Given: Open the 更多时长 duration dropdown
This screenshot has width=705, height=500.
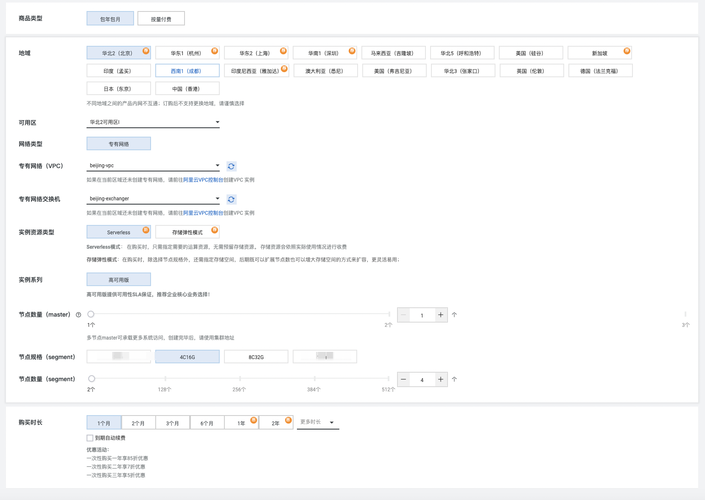Looking at the screenshot, I should (x=318, y=422).
